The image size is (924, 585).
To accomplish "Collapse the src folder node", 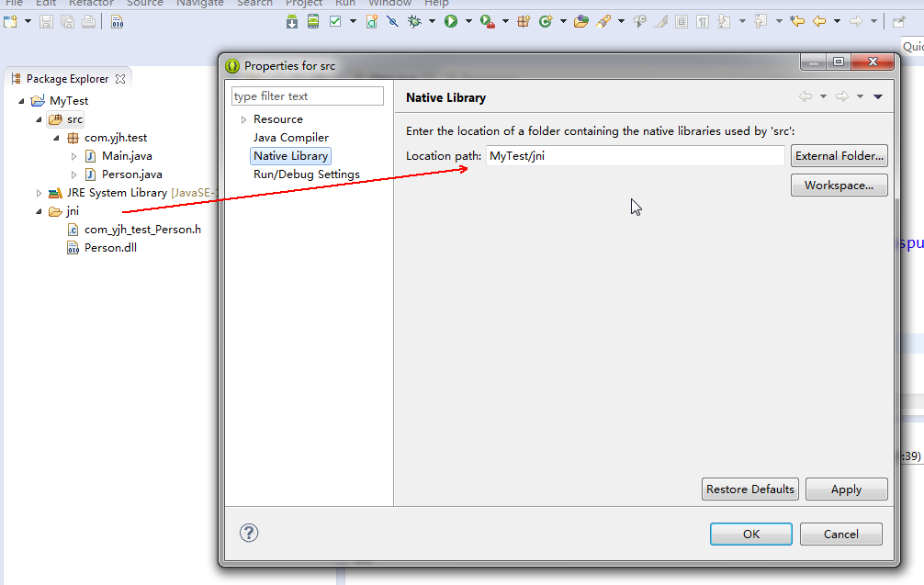I will click(x=39, y=119).
